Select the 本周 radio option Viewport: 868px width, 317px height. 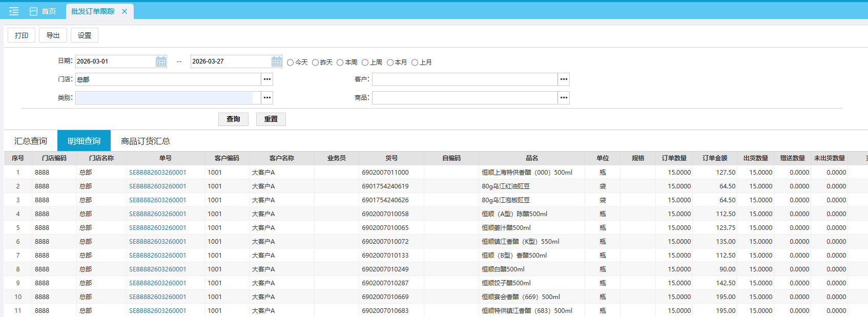click(x=340, y=62)
